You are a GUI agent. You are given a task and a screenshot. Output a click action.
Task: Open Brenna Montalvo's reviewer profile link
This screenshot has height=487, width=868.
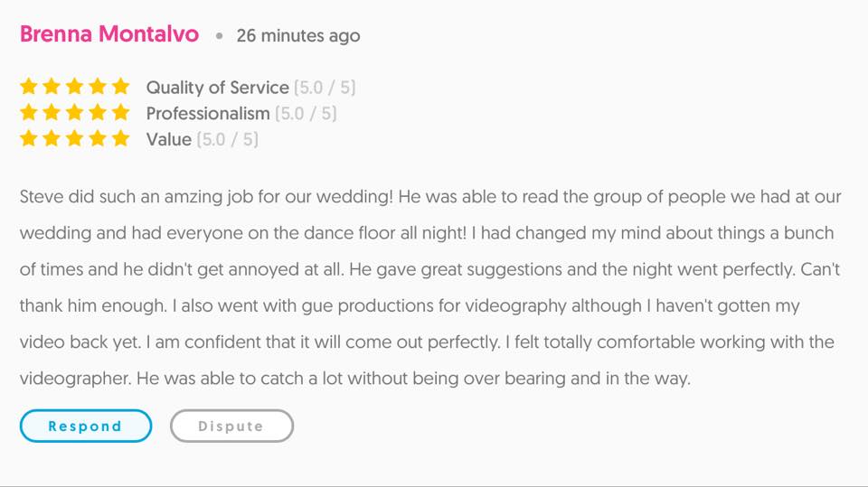pos(109,34)
